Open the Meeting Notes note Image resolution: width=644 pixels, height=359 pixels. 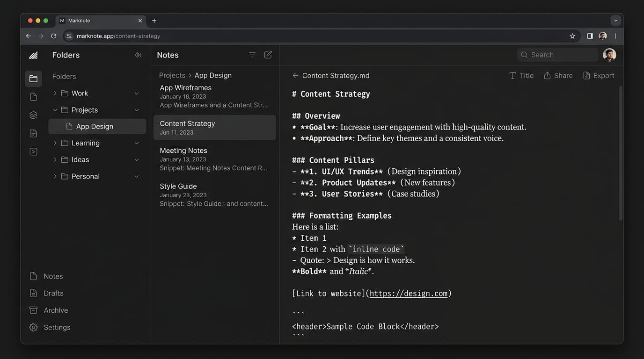214,159
